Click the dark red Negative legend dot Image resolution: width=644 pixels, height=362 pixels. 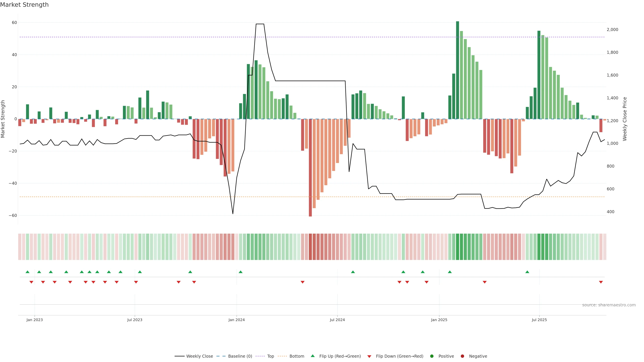(x=462, y=356)
